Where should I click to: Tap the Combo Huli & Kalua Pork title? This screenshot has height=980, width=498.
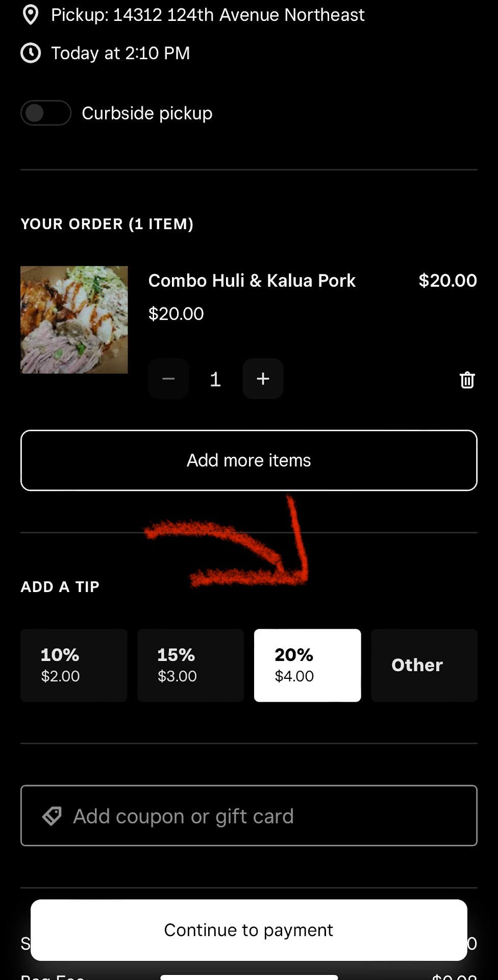point(252,280)
